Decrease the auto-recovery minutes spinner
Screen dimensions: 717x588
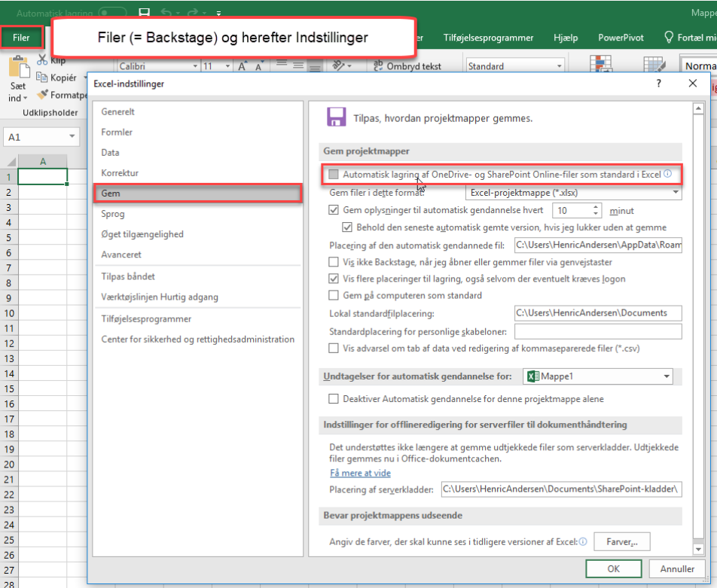click(595, 214)
